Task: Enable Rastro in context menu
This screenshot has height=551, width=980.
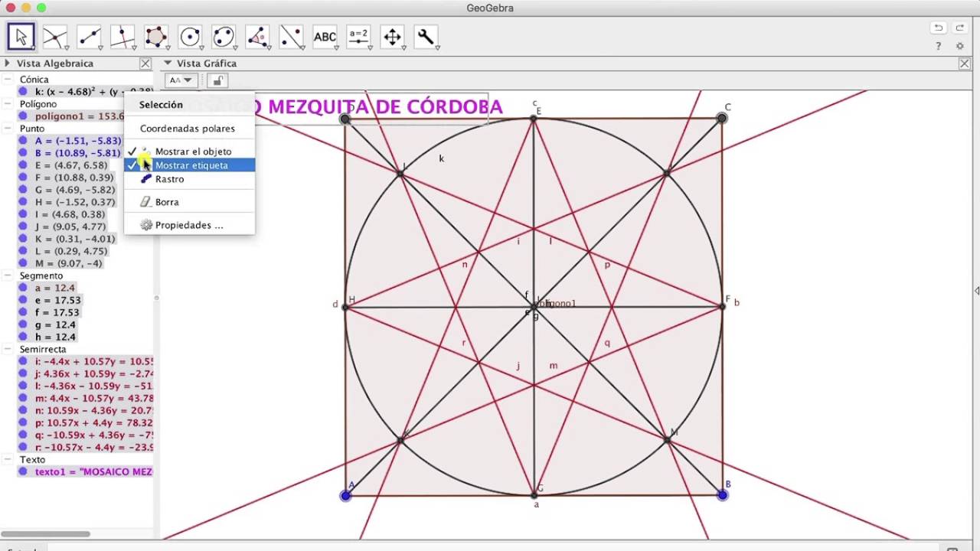Action: tap(189, 179)
